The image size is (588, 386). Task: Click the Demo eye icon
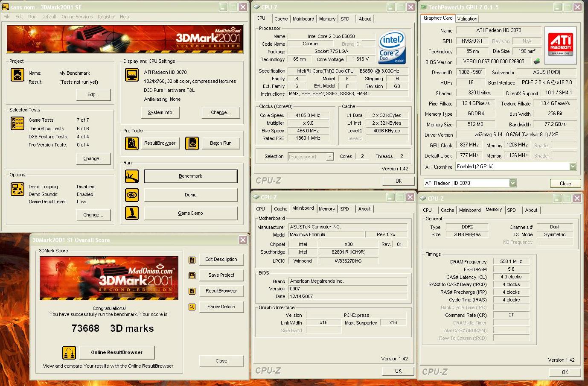(x=132, y=195)
